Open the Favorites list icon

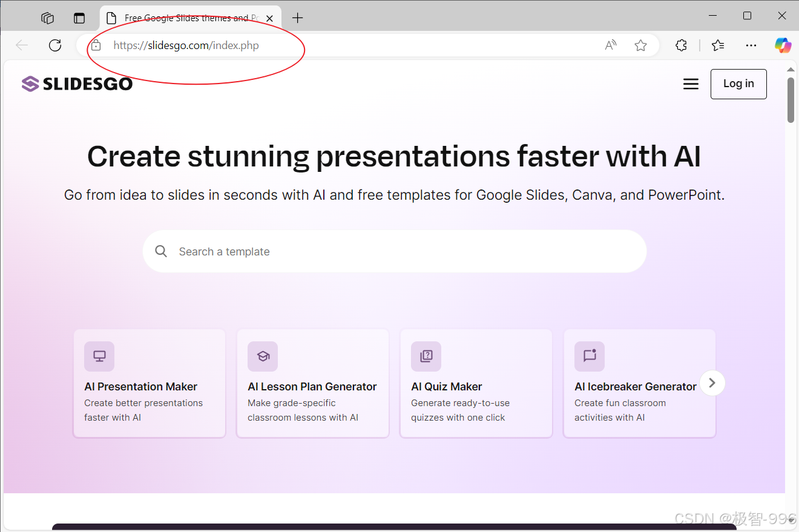coord(718,45)
